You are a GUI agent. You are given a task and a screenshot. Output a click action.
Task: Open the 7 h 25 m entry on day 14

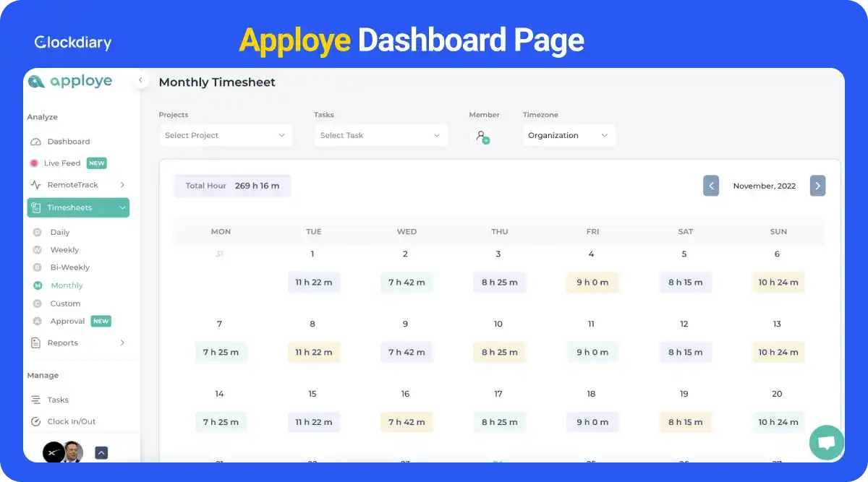tap(221, 422)
